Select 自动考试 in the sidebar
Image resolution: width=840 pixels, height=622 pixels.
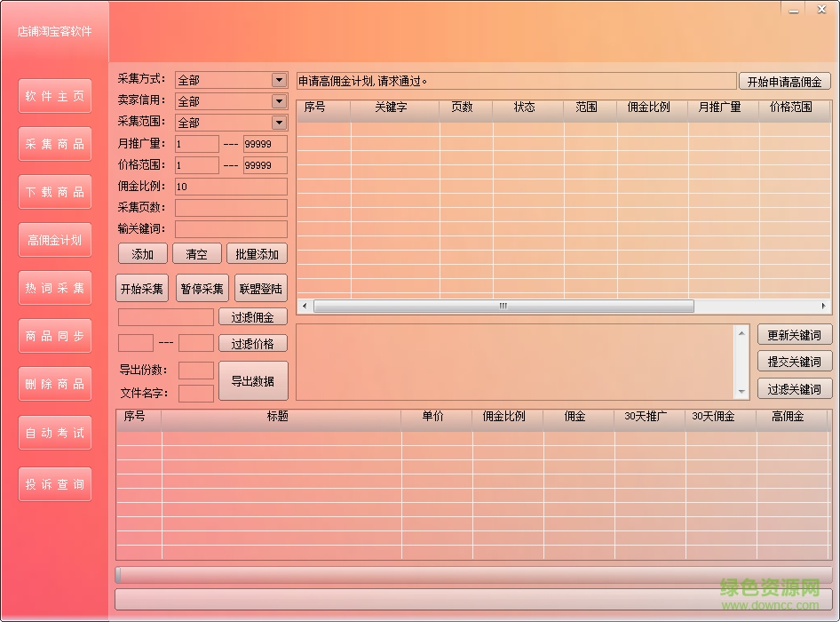[54, 432]
